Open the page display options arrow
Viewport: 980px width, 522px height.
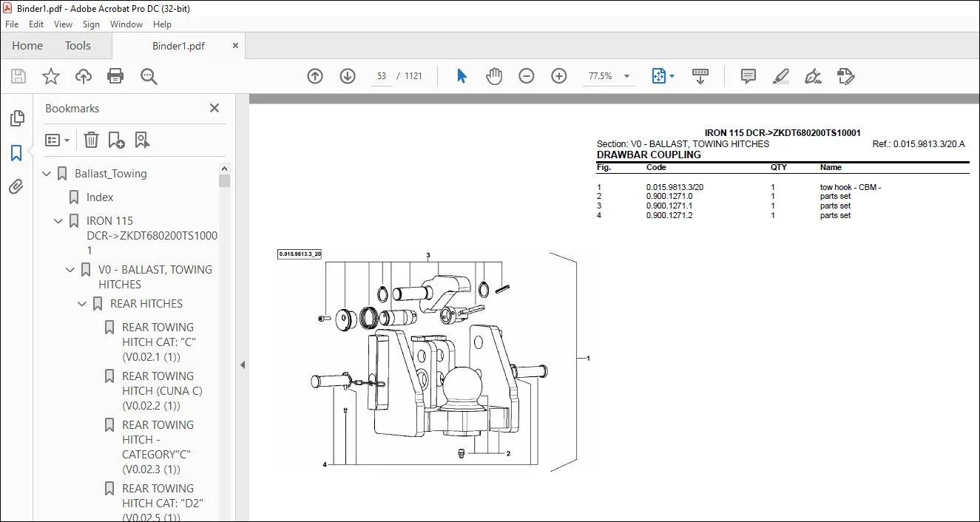672,76
